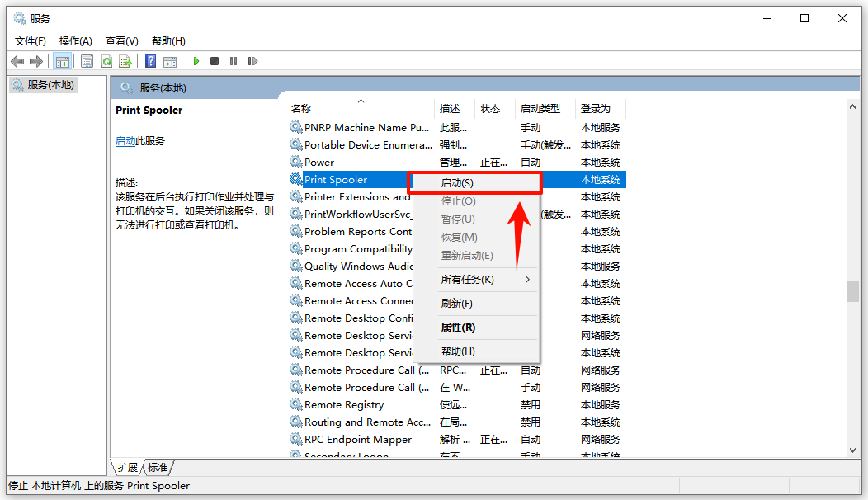
Task: Toggle the console tree pane visibility
Action: pos(63,61)
